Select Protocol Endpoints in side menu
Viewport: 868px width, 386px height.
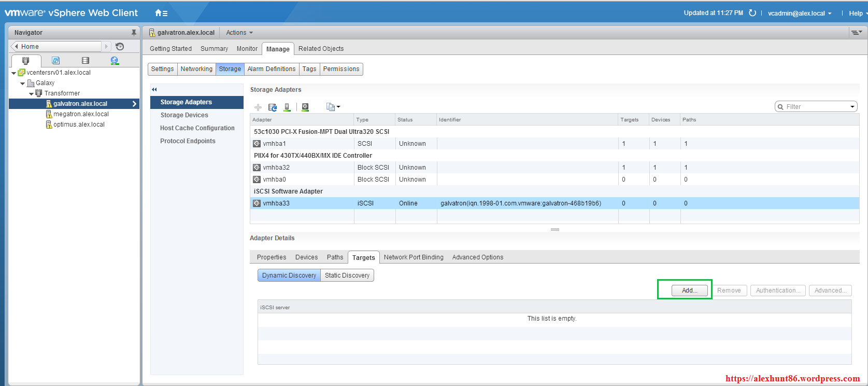pos(197,141)
